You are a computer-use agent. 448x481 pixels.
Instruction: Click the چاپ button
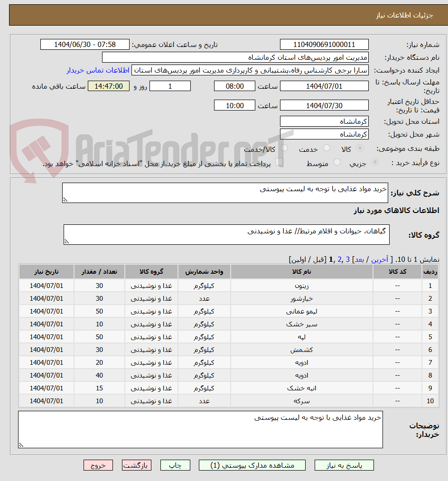(x=175, y=465)
